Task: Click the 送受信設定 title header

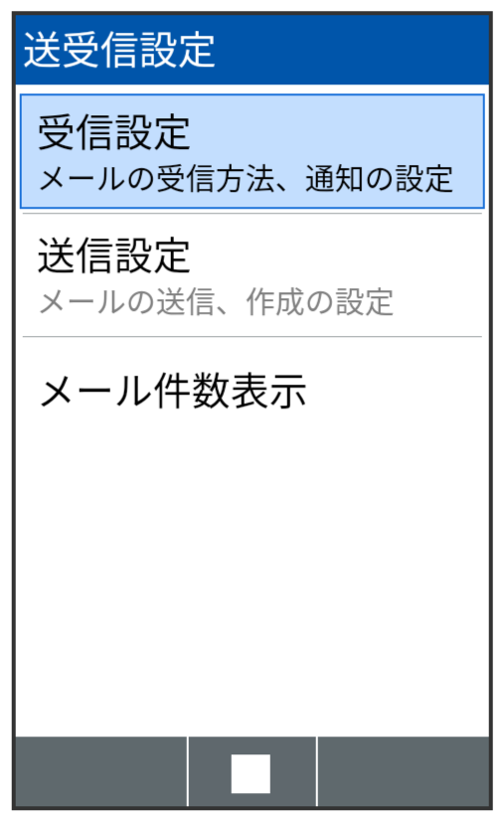Action: click(x=119, y=50)
